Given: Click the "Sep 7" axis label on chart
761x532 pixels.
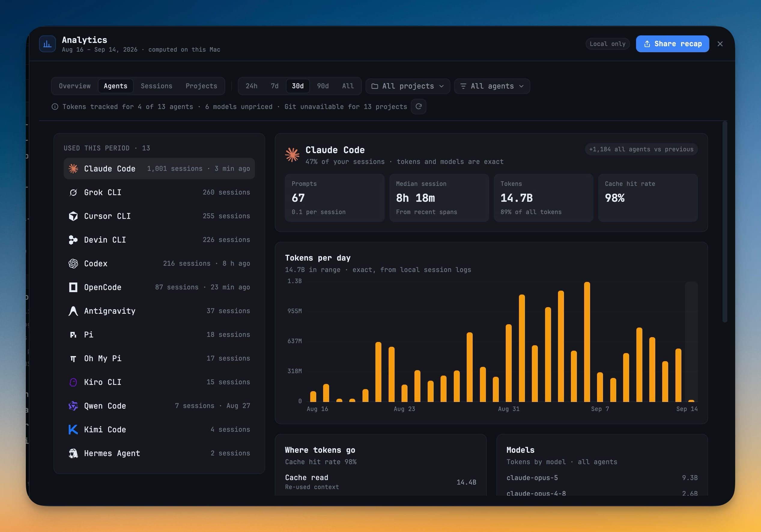Looking at the screenshot, I should tap(600, 409).
